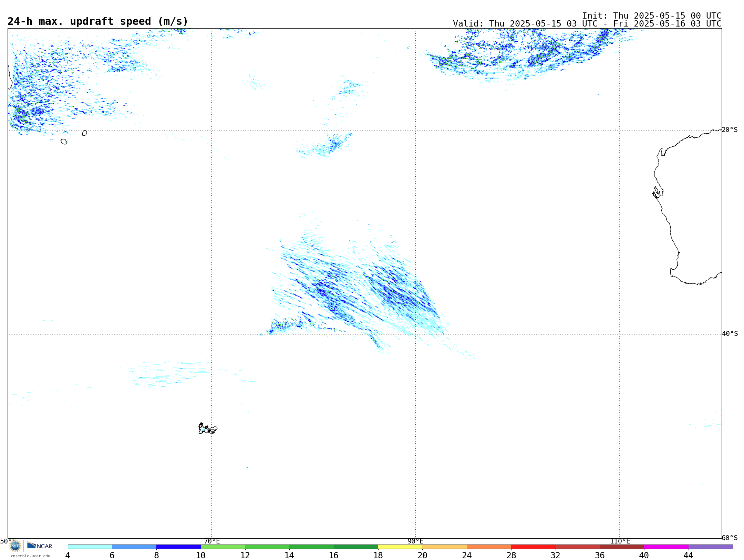Image resolution: width=744 pixels, height=560 pixels.
Task: Click the NCAR logo
Action: coord(40,546)
